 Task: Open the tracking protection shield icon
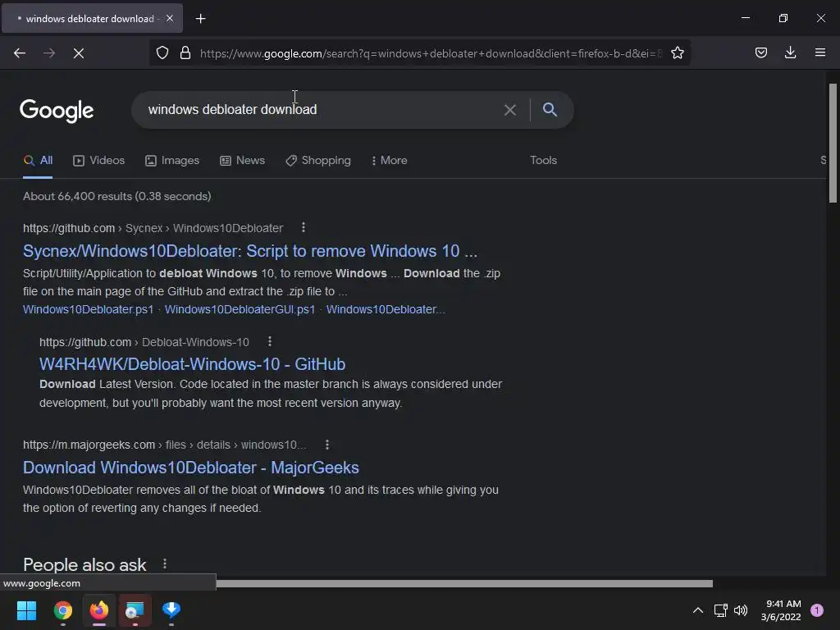tap(162, 53)
